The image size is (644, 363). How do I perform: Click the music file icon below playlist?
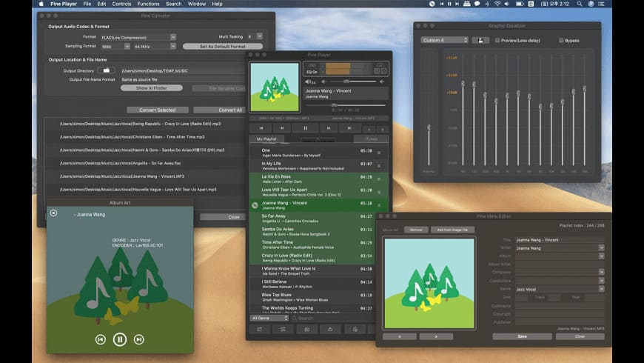[355, 329]
